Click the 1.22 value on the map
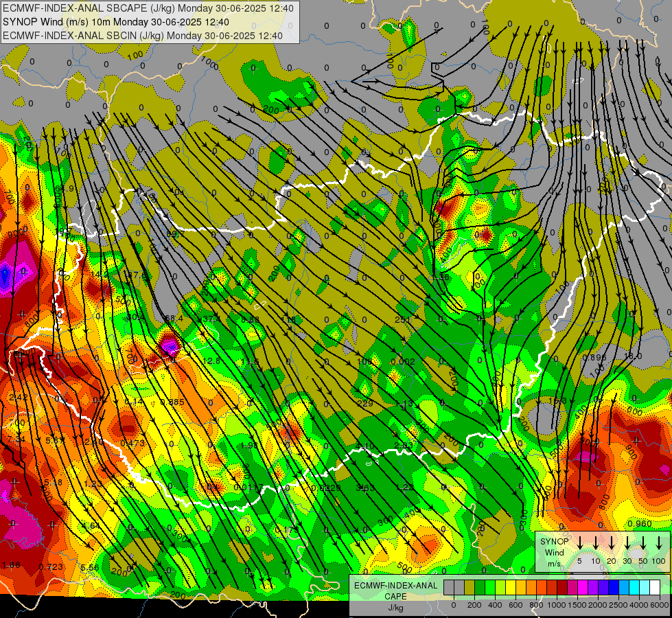This screenshot has height=618, width=672. coord(404,488)
